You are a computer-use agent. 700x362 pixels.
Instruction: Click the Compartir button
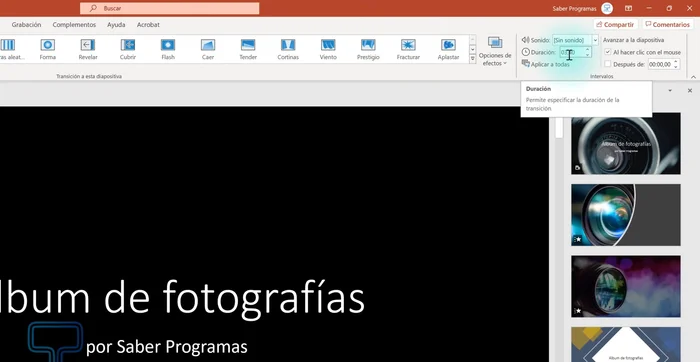615,25
